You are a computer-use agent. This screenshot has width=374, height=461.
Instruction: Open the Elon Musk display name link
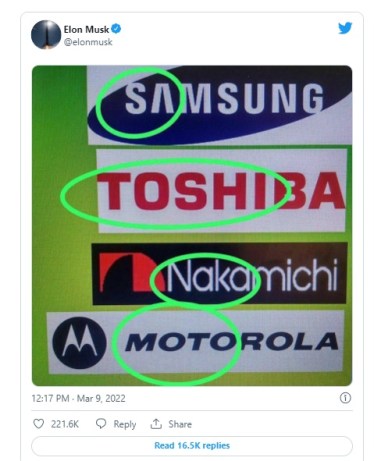86,29
